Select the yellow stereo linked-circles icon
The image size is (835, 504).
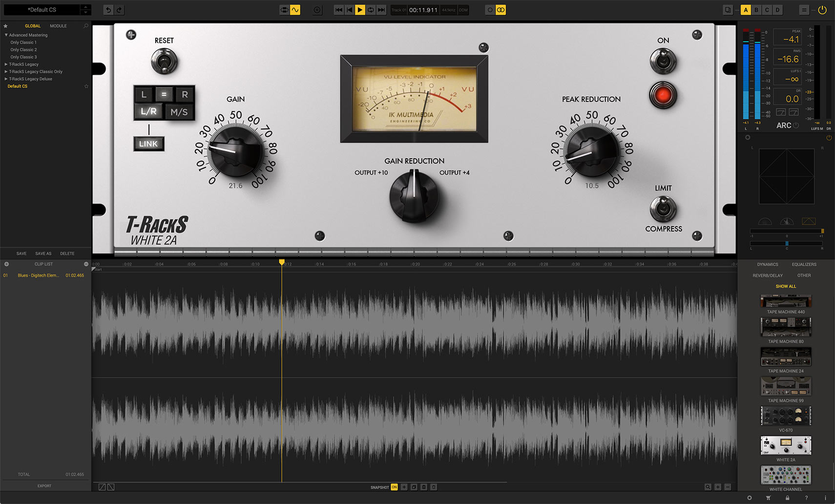click(501, 10)
